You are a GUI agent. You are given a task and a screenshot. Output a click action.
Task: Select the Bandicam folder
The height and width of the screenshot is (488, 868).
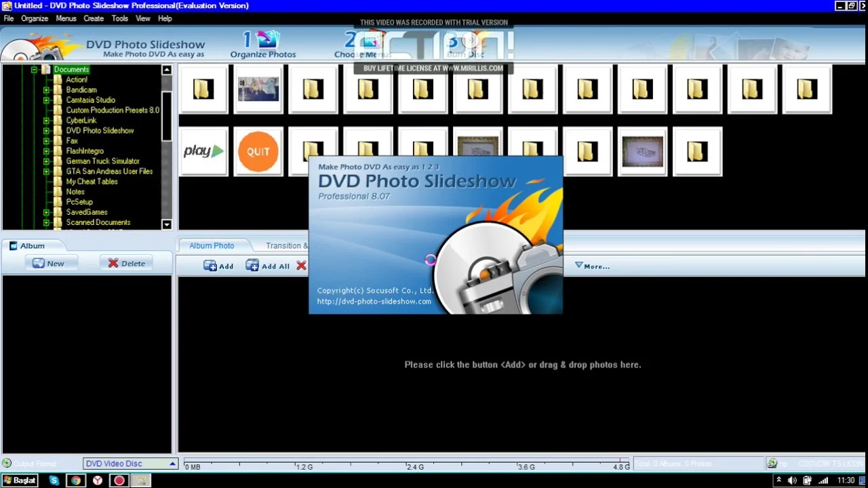click(x=81, y=89)
